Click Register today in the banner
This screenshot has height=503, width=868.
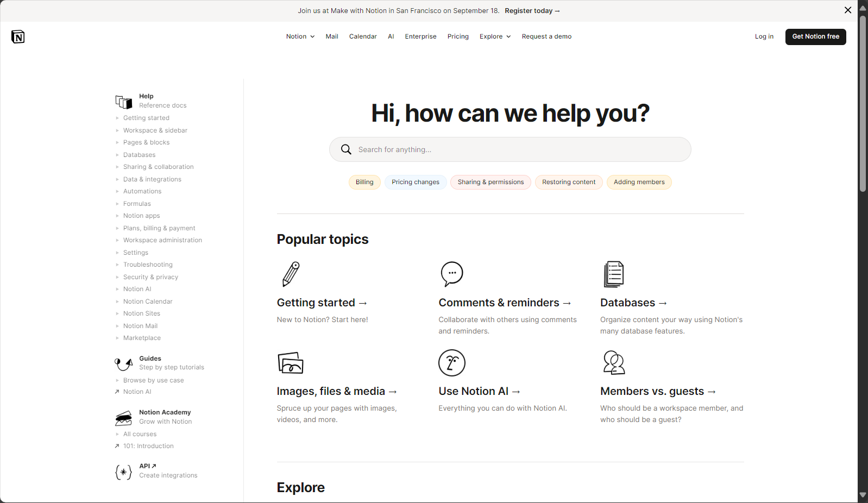(x=532, y=11)
